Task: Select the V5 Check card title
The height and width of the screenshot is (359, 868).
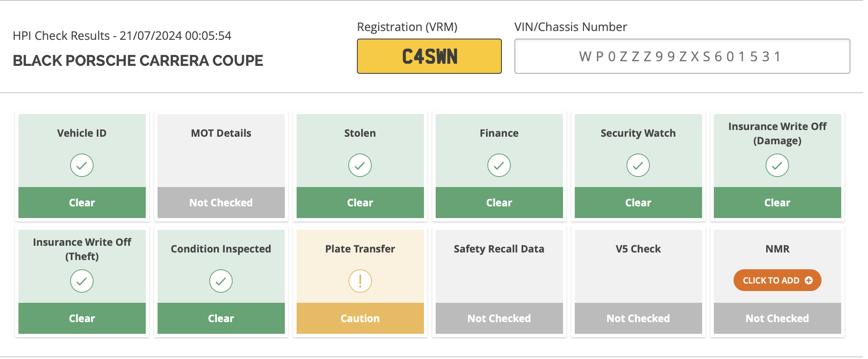Action: point(638,249)
